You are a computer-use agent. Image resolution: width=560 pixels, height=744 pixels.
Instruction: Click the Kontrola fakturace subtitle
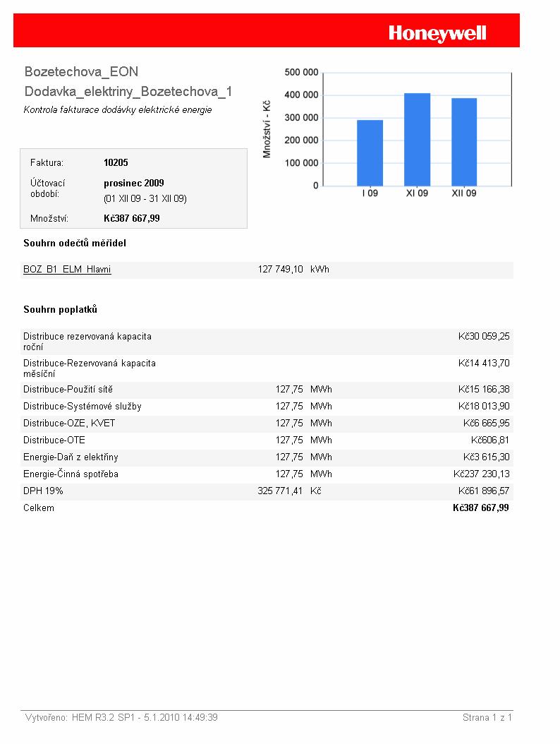point(118,110)
